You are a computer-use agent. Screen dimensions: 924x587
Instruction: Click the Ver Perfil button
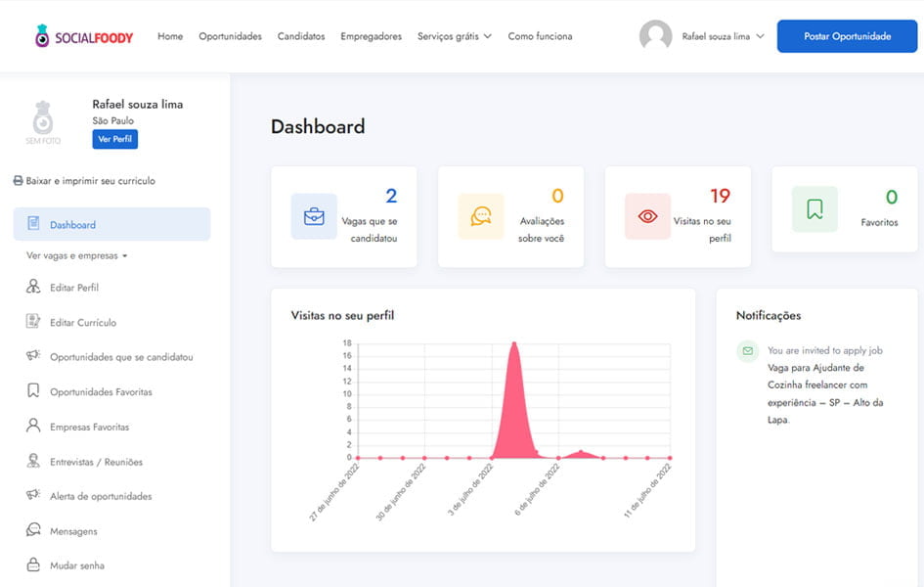[x=114, y=139]
